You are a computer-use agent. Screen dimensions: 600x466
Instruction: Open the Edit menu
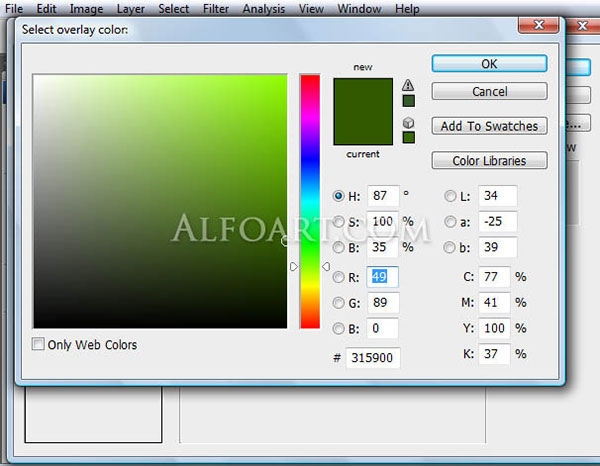[46, 8]
